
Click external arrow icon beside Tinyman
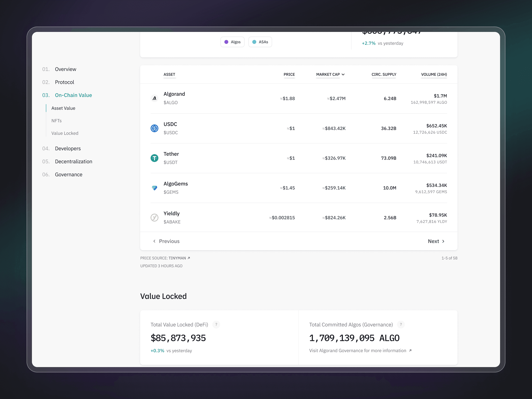(x=189, y=258)
